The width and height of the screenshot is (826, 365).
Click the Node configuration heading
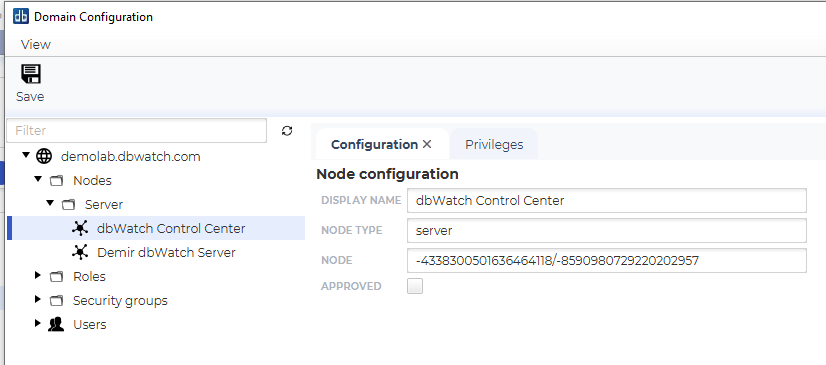[387, 174]
